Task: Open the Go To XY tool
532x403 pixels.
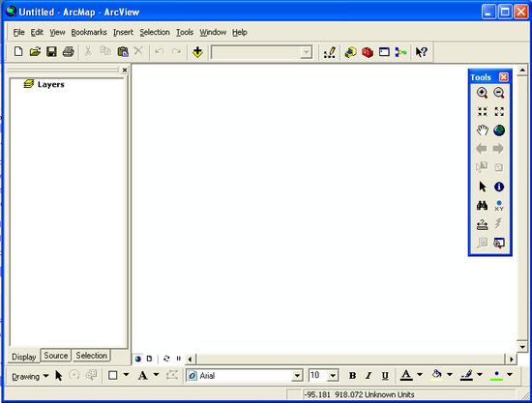Action: click(499, 206)
